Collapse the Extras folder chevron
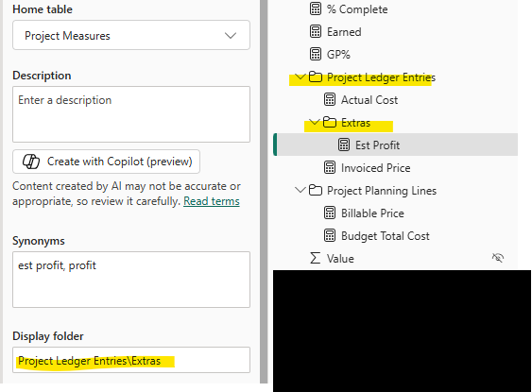Screen dimensions: 532x392 click(314, 122)
